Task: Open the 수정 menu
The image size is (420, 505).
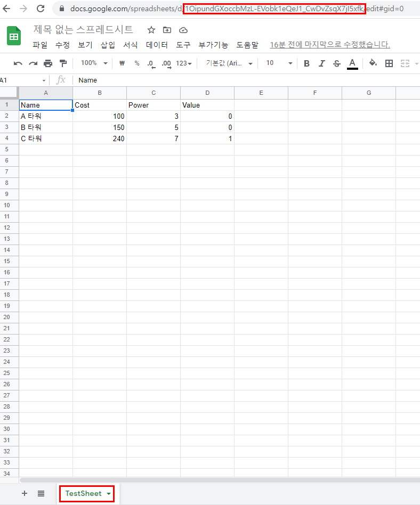Action: [62, 45]
